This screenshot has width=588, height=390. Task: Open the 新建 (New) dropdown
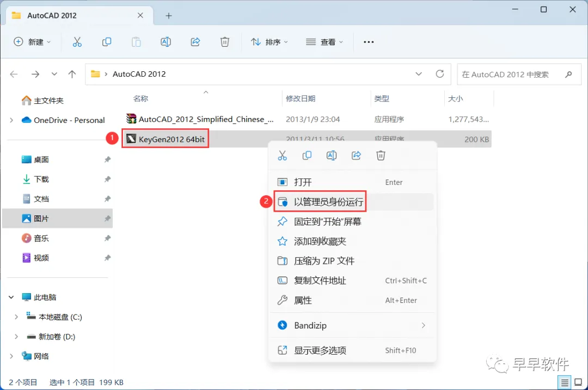click(32, 42)
